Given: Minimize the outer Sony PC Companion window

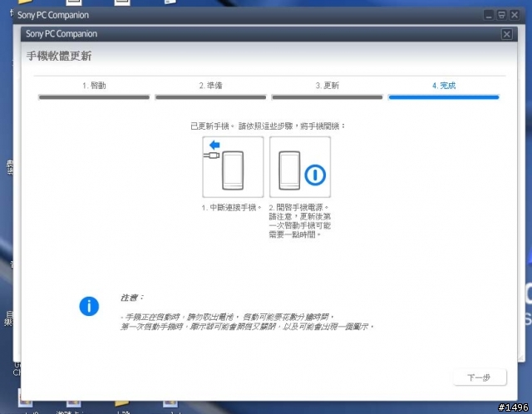Looking at the screenshot, I should tap(489, 15).
